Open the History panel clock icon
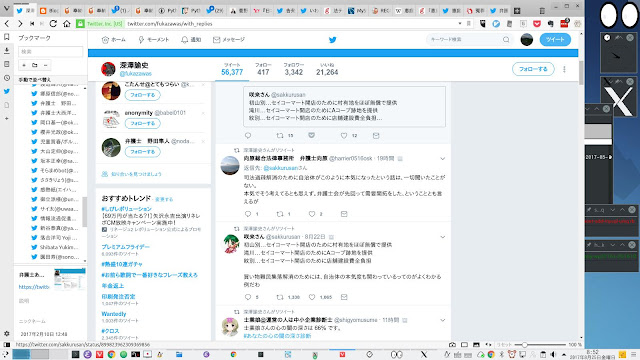Screen dimensions: 640x360 (7, 78)
